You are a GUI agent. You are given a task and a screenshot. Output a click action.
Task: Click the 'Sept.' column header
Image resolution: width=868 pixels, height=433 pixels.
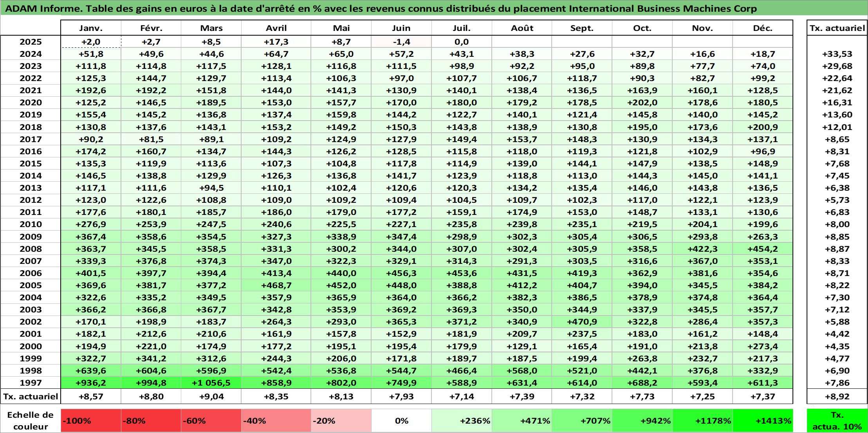click(582, 28)
